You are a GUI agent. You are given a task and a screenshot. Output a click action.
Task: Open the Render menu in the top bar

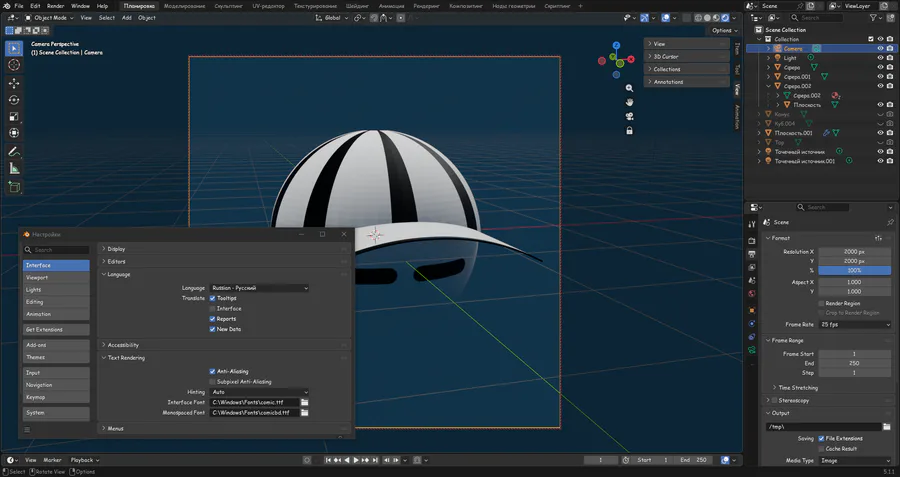click(x=56, y=6)
